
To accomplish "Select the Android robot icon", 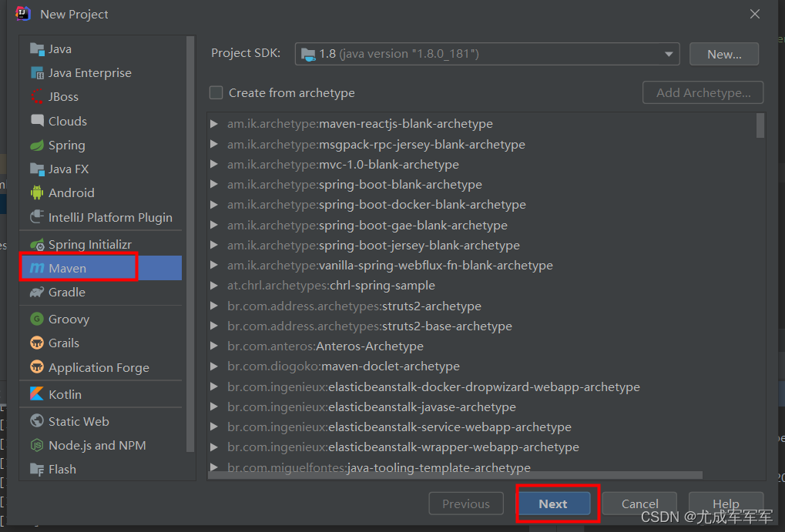I will point(37,192).
